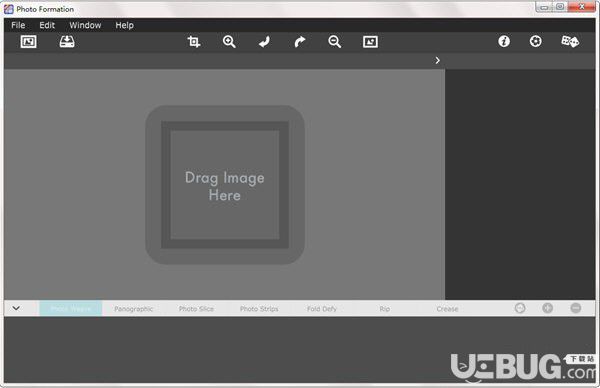Switch to the Photo Slice tab
This screenshot has height=388, width=600.
coord(196,308)
